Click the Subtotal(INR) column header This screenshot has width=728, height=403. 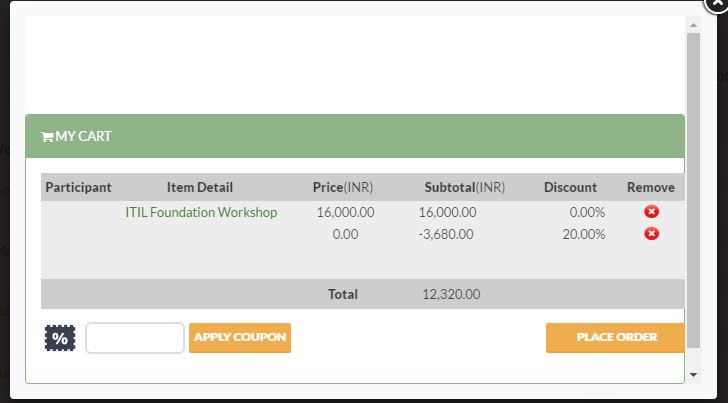tap(464, 187)
